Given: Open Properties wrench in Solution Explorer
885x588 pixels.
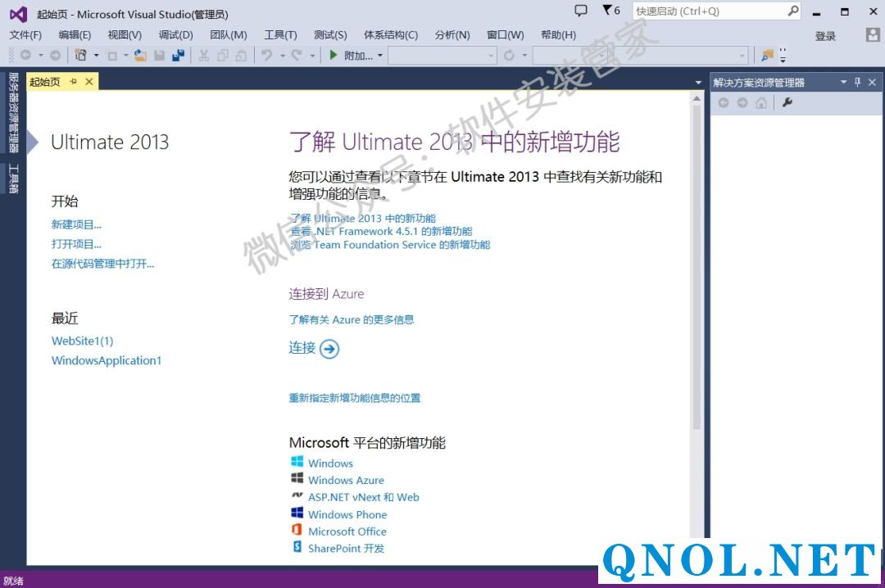Looking at the screenshot, I should pyautogui.click(x=787, y=103).
